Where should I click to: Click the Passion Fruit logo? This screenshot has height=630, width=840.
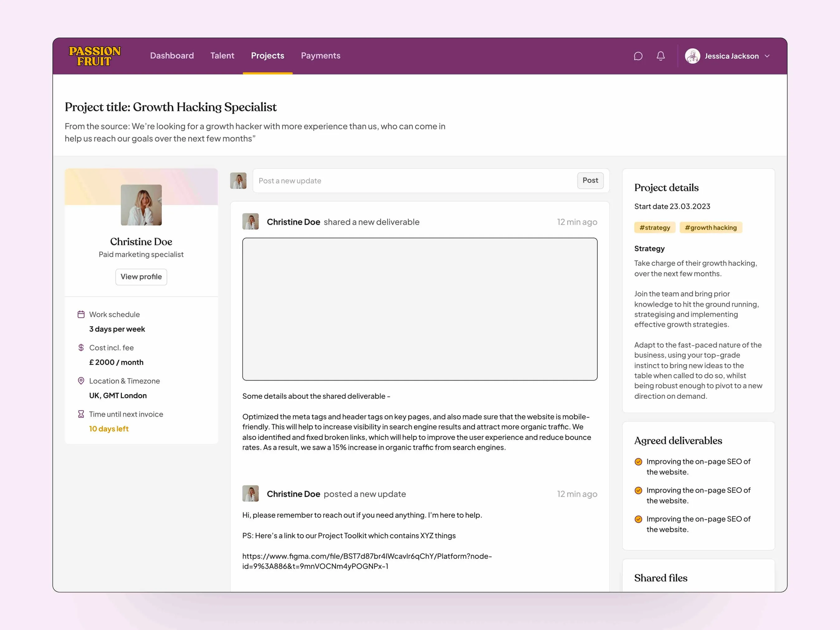tap(94, 56)
